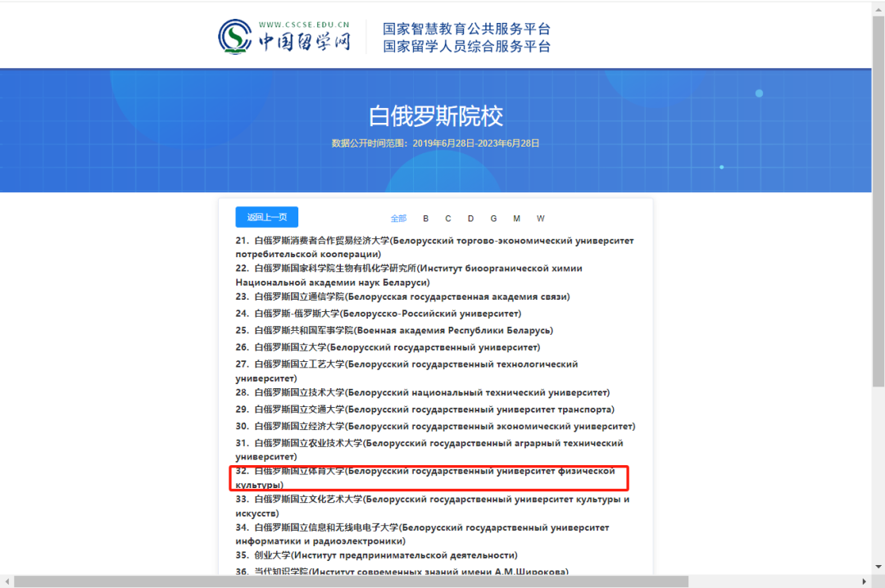Select entry 27 白俄罗斯国立工艺大学

tap(407, 371)
